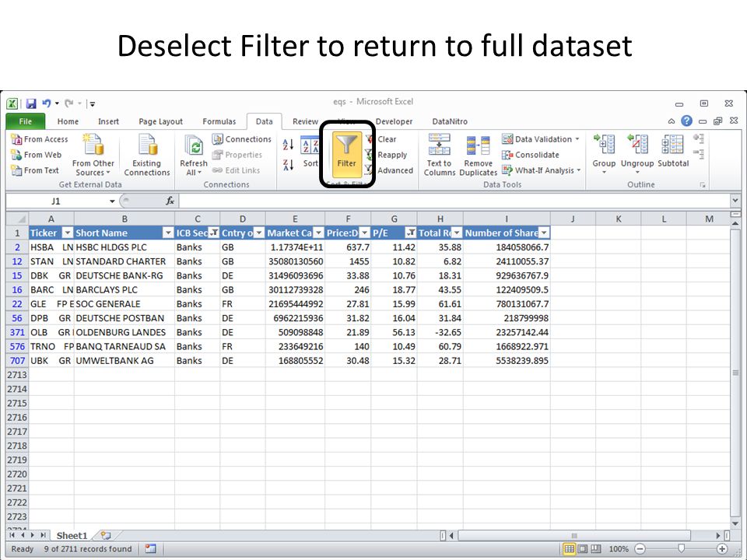Viewport: 747px width, 560px height.
Task: Switch to Page Layout view in status bar
Action: 582,549
